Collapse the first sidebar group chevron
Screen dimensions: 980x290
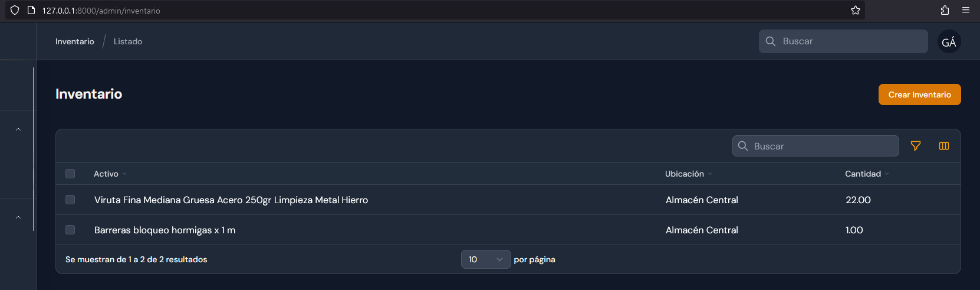tap(18, 129)
